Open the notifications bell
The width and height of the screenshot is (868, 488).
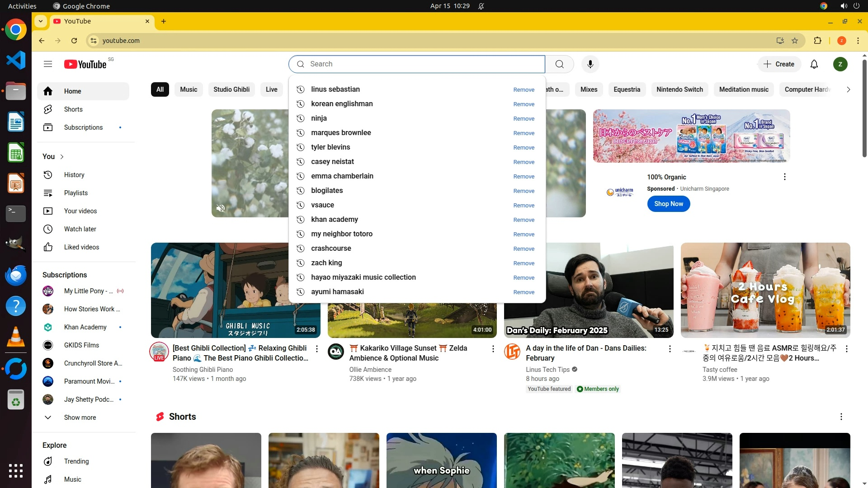[814, 64]
